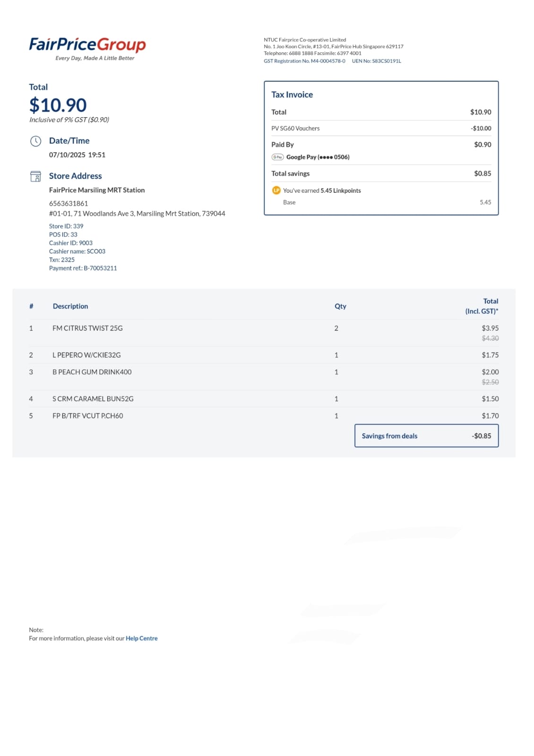Viewport: 534px width, 756px height.
Task: Click quantity 2 for FM Citrus Twist
Action: click(336, 328)
